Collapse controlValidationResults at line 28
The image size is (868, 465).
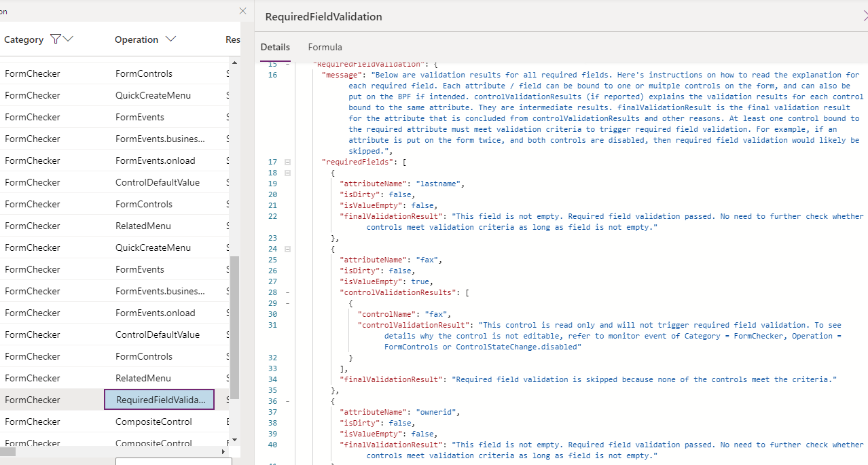286,292
